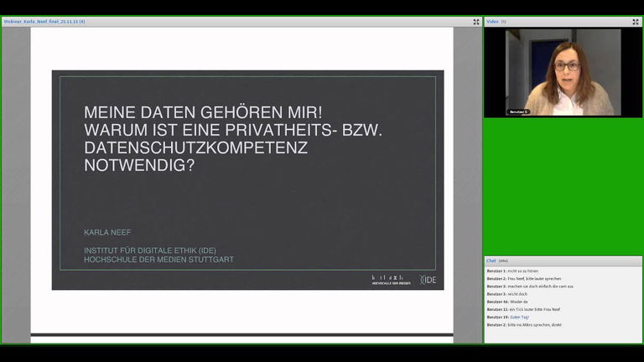The image size is (644, 362).
Task: Click the Benutzer 5 name label on video
Action: 519,111
